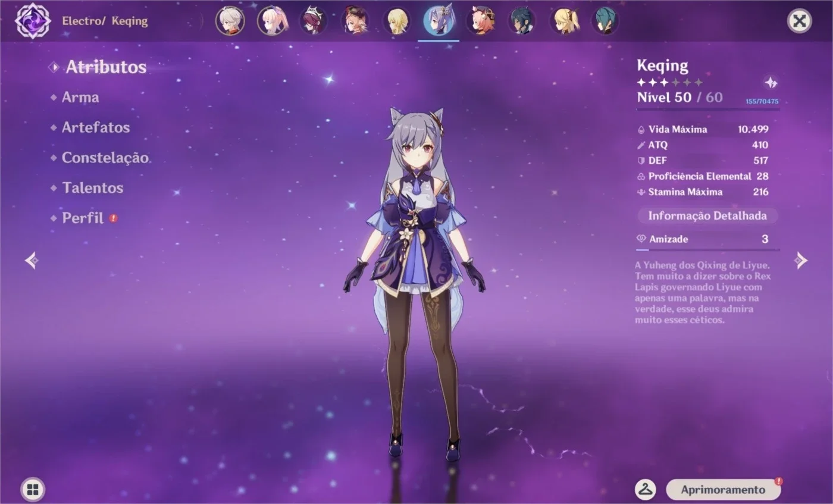
Task: Select the pale pink ponytail character portrait
Action: pos(272,21)
